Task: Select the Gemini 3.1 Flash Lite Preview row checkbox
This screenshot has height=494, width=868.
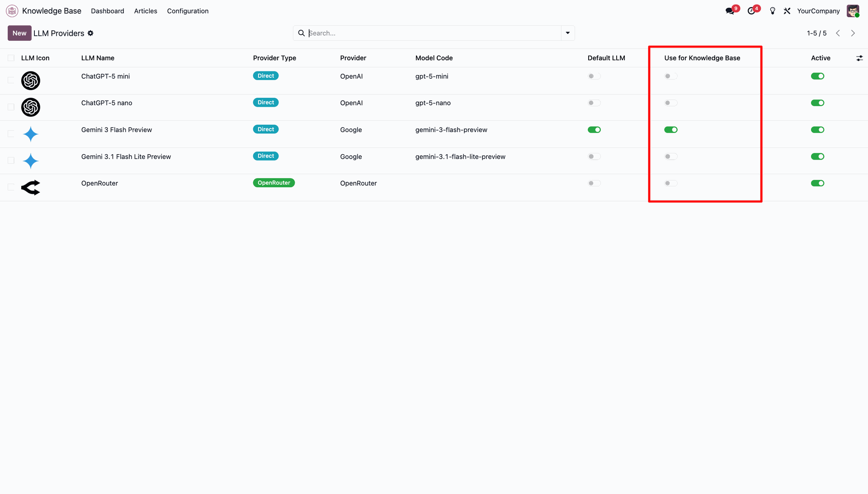Action: [11, 161]
